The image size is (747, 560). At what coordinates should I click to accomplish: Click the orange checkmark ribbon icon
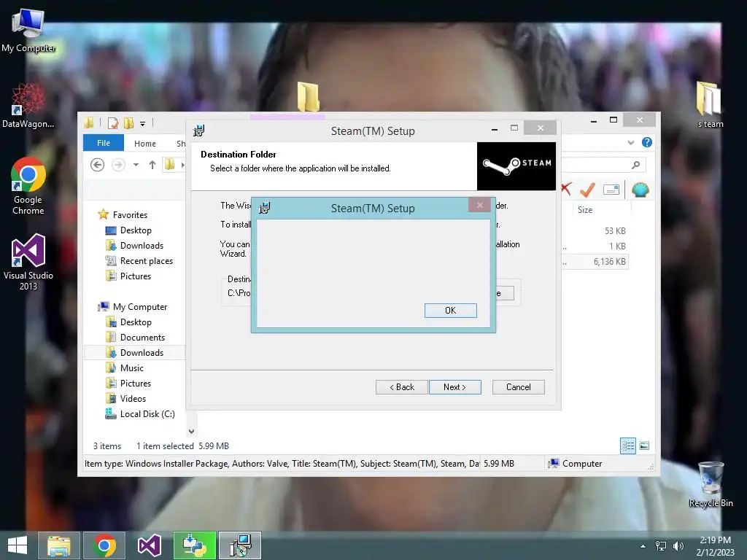point(587,190)
